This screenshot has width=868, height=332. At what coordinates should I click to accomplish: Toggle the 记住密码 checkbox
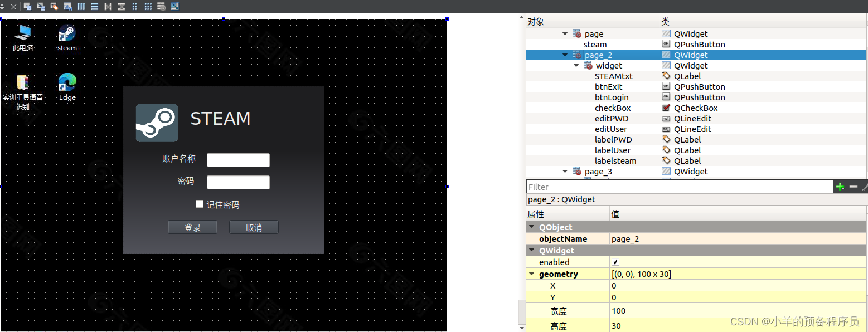pyautogui.click(x=200, y=204)
